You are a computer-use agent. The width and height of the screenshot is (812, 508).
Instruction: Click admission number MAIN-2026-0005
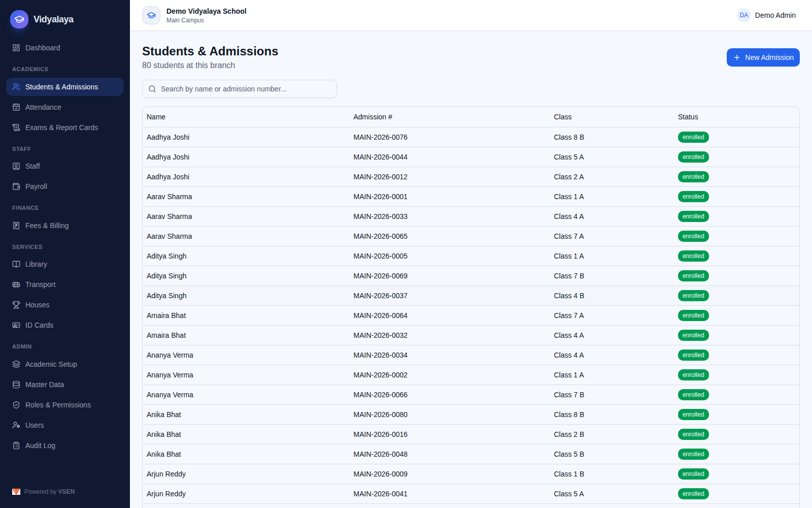tap(381, 256)
